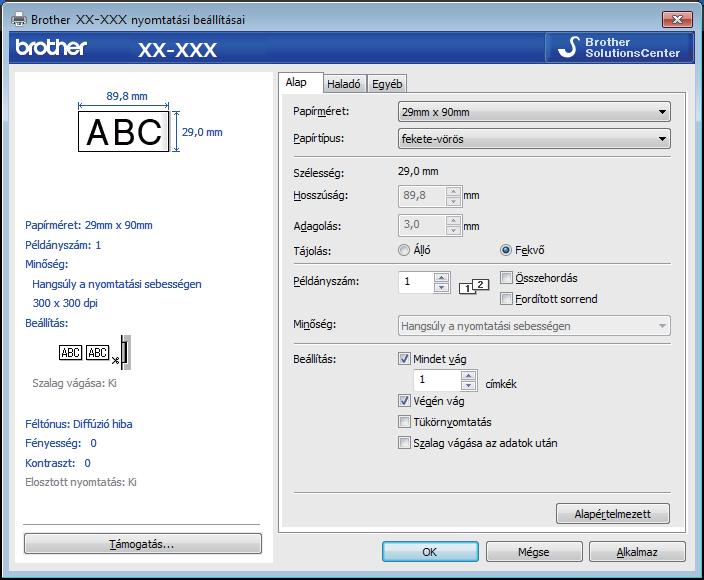Click 'Papírméret: 29mm x 90mm' summary text
The image size is (704, 580).
point(89,225)
